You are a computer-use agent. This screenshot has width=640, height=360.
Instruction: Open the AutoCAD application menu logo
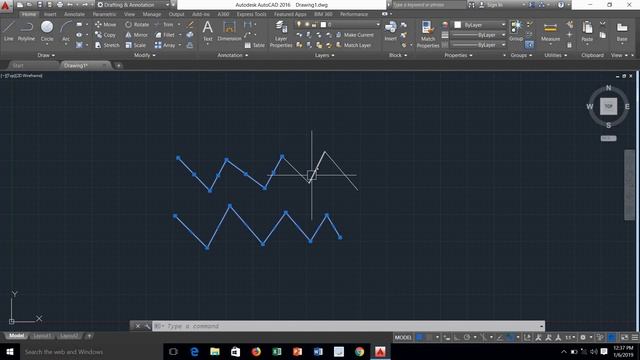[6, 6]
